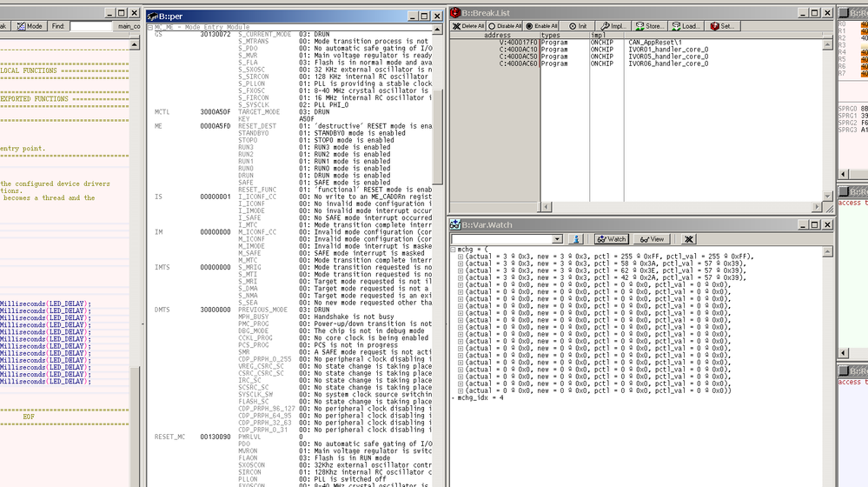
Task: Click ME register value 0000A5FD
Action: pos(215,126)
